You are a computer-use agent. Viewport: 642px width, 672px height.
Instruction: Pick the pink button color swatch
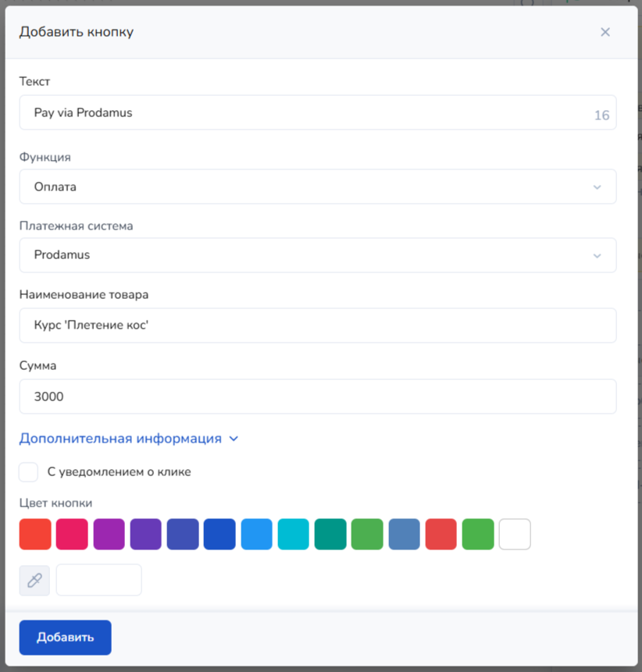click(72, 535)
